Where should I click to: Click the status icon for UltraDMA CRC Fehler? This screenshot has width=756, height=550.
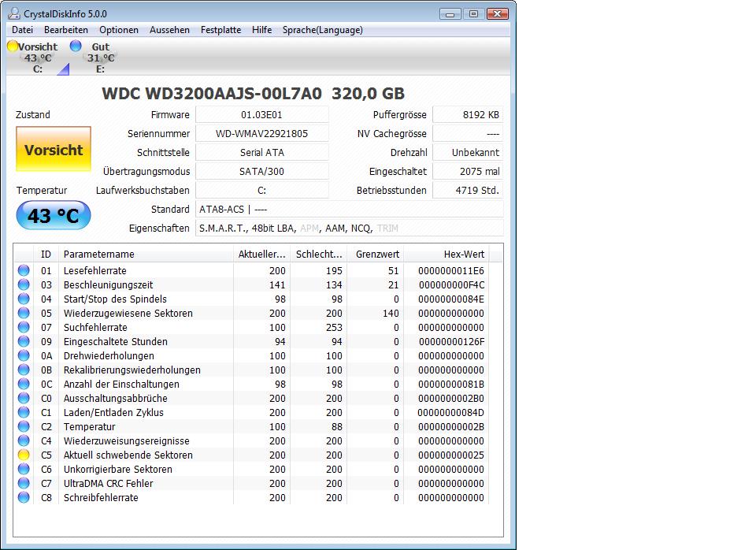[24, 483]
